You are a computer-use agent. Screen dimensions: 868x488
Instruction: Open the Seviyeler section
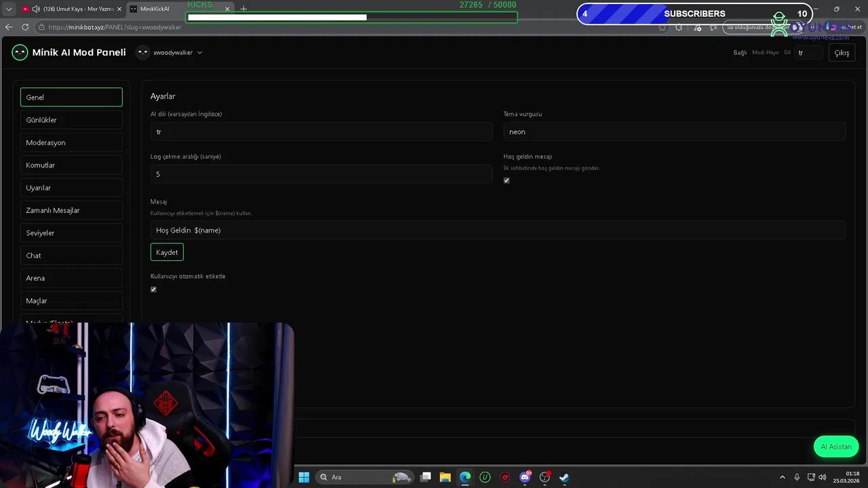(x=71, y=233)
